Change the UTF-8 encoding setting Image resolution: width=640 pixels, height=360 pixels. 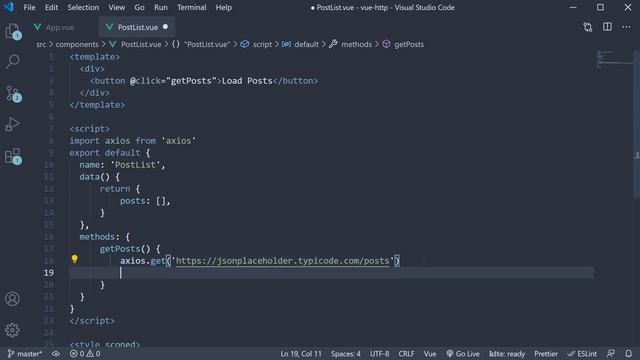(380, 354)
